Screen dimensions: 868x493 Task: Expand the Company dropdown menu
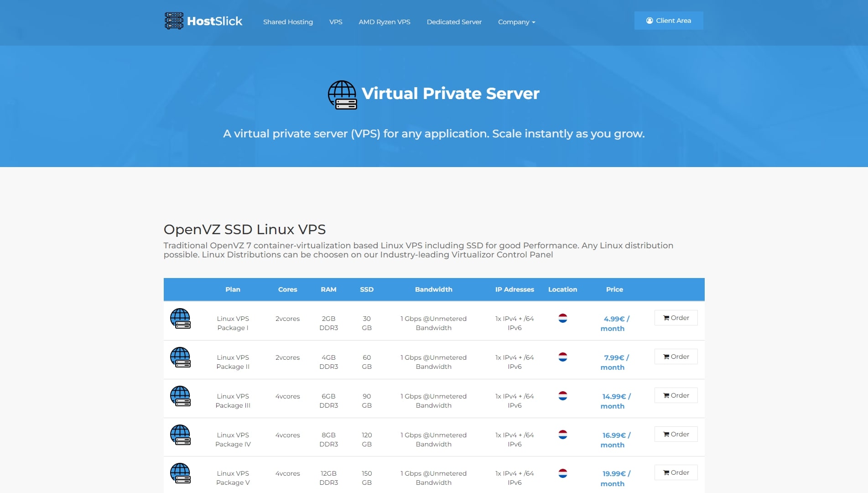[516, 22]
